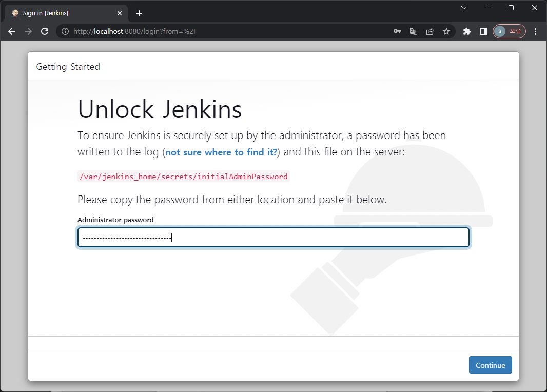Toggle the browser side panel icon
Screen dimensions: 547x392
point(483,31)
